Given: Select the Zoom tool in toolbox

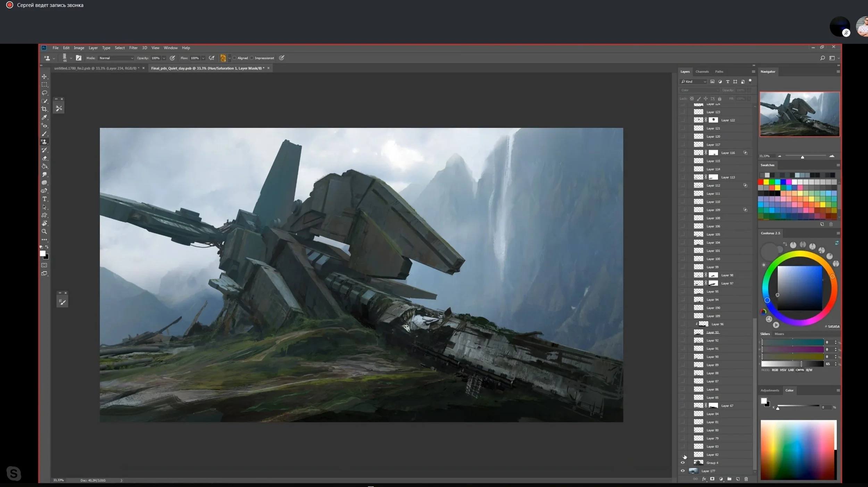Looking at the screenshot, I should 44,231.
